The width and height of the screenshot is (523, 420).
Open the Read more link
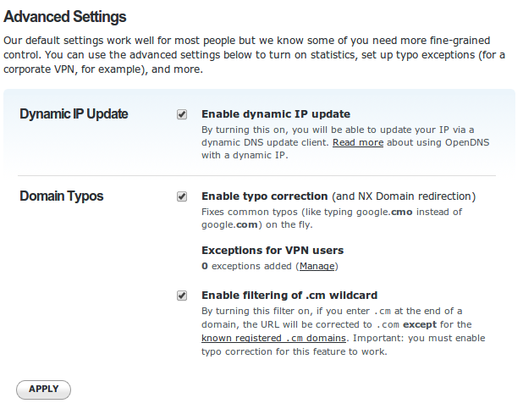(358, 143)
